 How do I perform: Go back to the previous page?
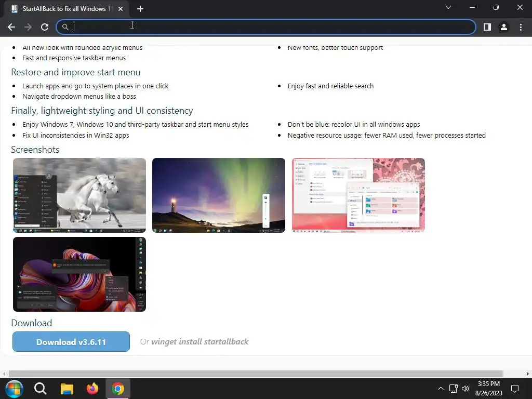coord(11,27)
